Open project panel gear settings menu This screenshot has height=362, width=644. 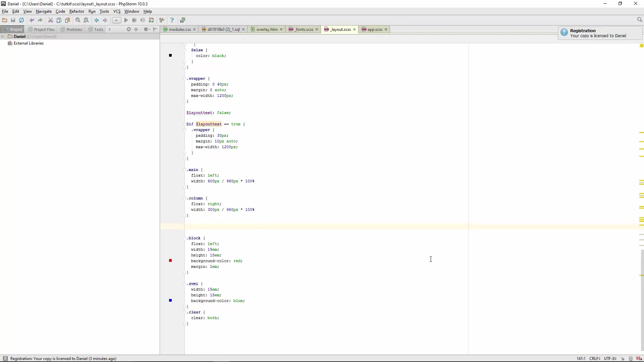click(x=147, y=29)
